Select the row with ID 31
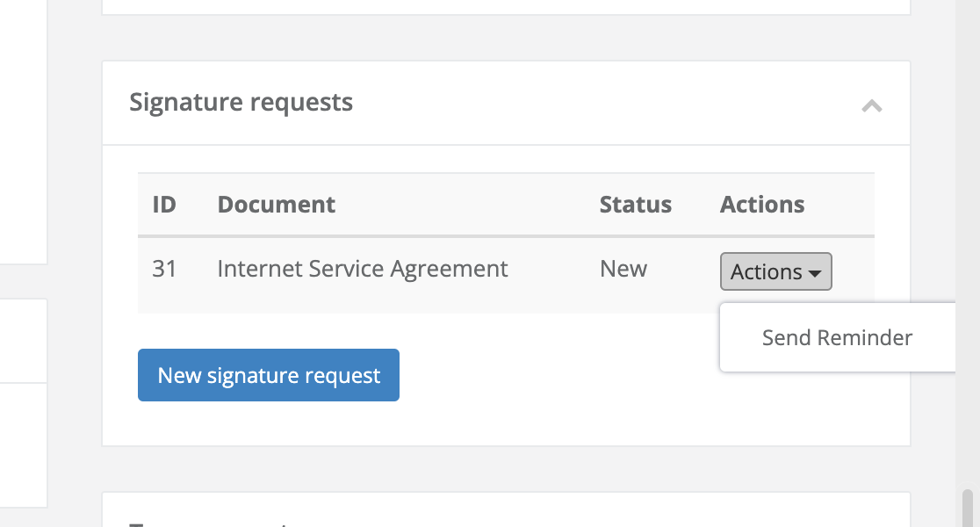Viewport: 980px width, 527px height. pos(395,269)
